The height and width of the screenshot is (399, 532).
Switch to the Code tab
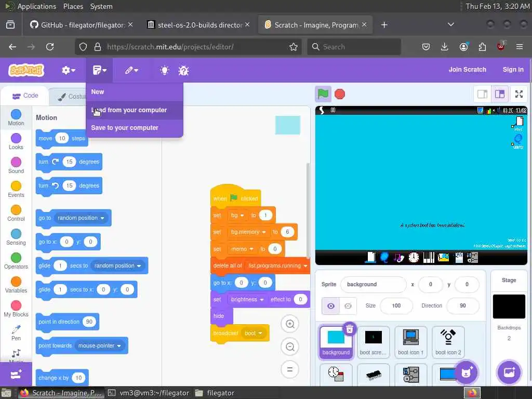click(x=25, y=96)
